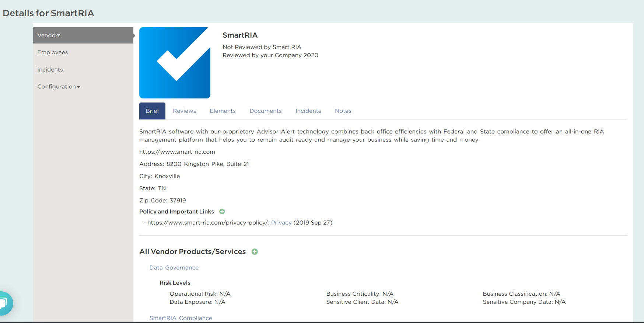Image resolution: width=644 pixels, height=323 pixels.
Task: Open the Privacy policy link
Action: [x=281, y=223]
